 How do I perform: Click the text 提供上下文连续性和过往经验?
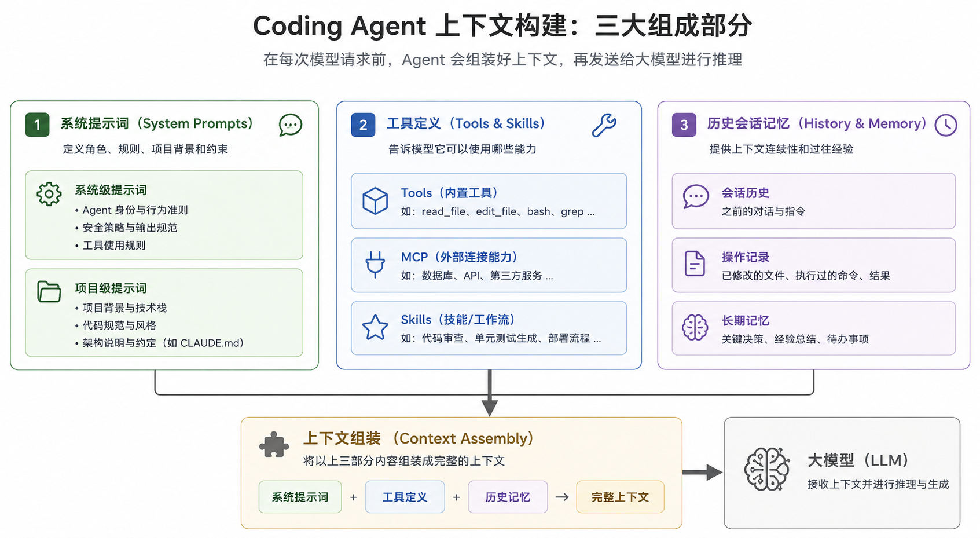781,149
